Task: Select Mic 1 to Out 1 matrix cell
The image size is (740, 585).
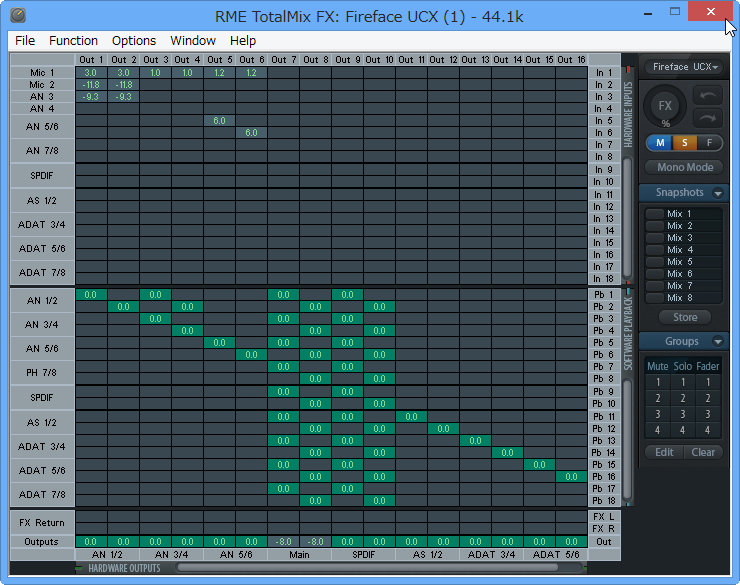Action: point(91,73)
